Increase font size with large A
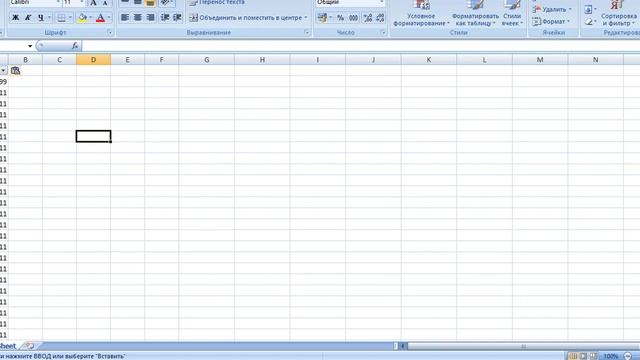The width and height of the screenshot is (640, 360). pyautogui.click(x=93, y=3)
